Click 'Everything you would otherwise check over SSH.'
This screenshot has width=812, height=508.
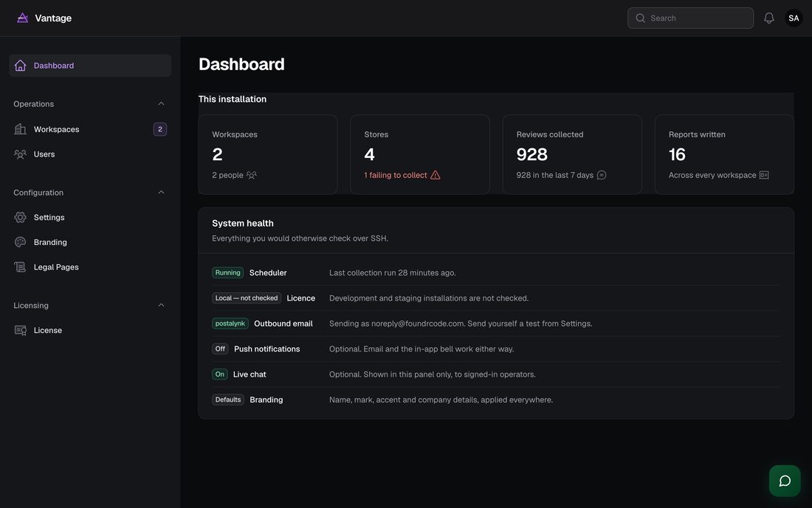(300, 238)
